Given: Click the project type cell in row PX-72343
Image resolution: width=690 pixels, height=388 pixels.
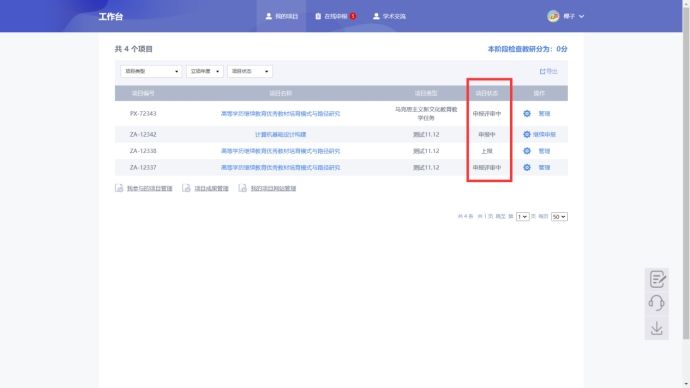Looking at the screenshot, I should (x=426, y=113).
